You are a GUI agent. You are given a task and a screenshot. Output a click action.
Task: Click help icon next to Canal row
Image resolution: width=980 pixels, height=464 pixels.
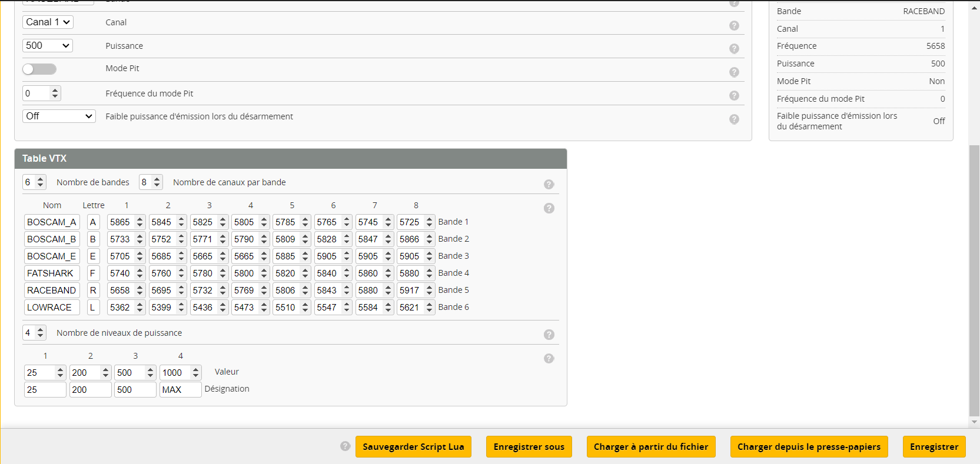(x=734, y=25)
